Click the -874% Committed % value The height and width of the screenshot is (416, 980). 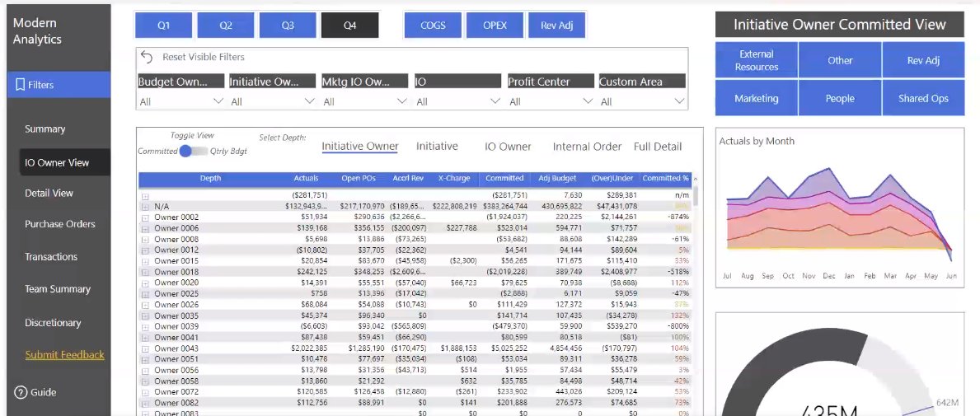(678, 217)
